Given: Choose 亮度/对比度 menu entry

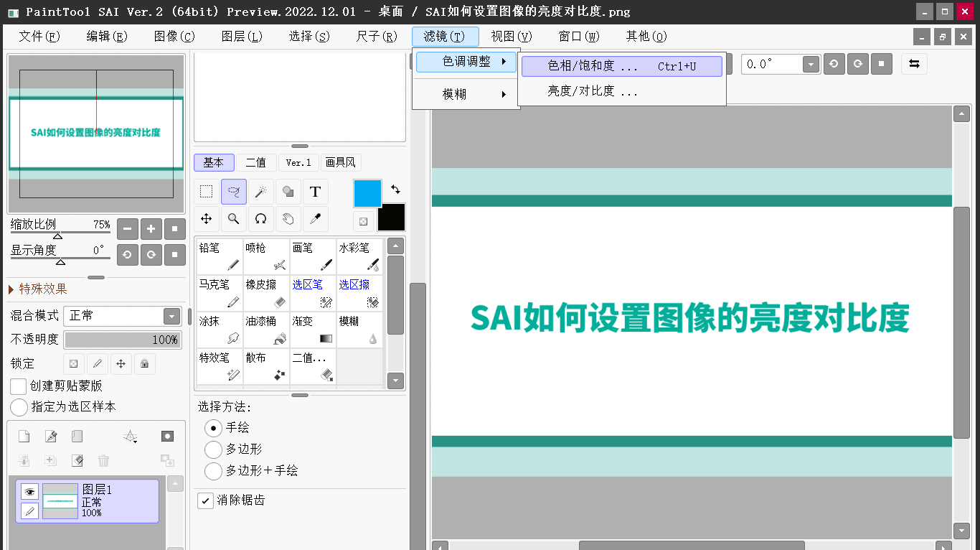Looking at the screenshot, I should point(622,91).
